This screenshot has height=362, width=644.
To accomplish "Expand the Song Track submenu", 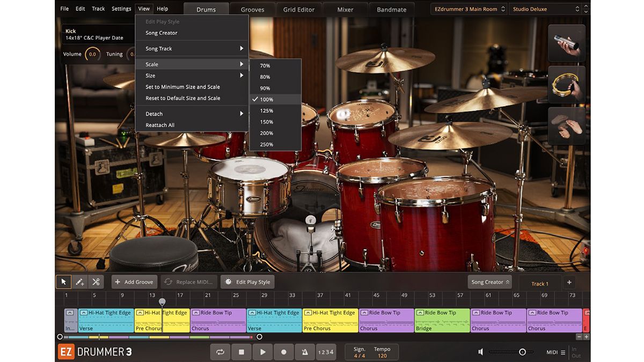I will 192,48.
